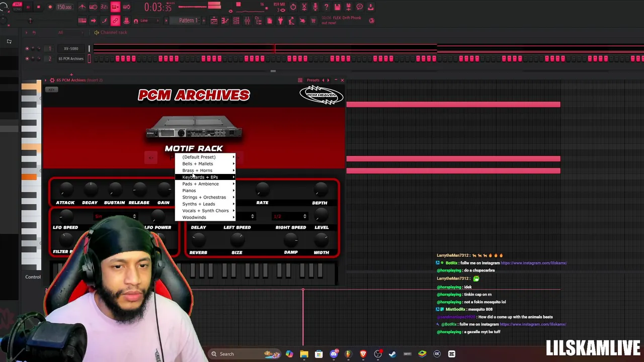This screenshot has height=362, width=644.
Task: Go to next preset with right arrow
Action: click(x=329, y=80)
